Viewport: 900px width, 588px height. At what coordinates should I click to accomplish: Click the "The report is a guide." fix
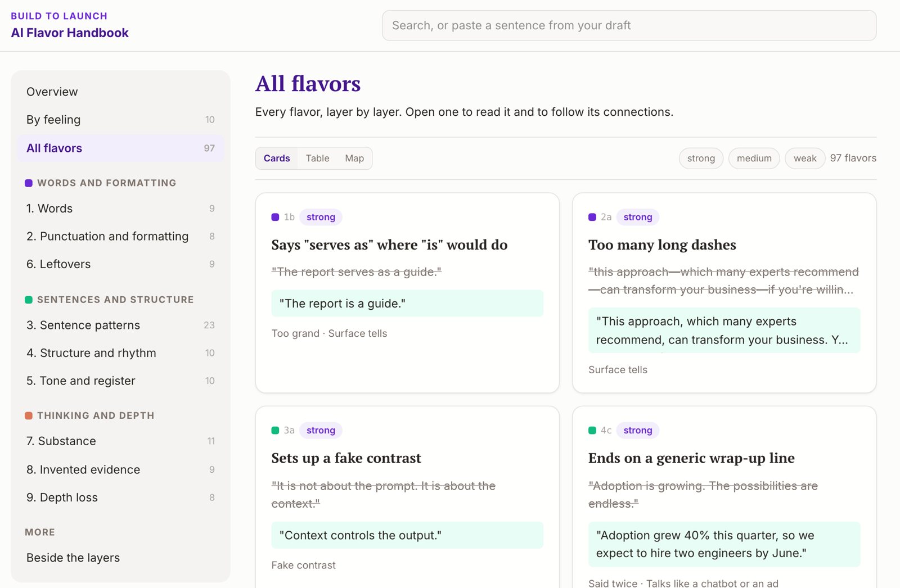[x=407, y=304]
